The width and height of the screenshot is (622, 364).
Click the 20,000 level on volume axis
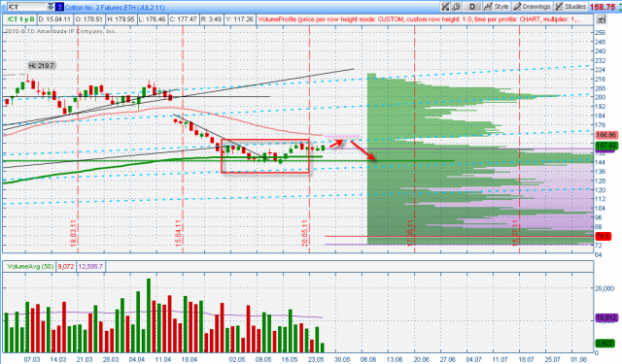pyautogui.click(x=605, y=288)
